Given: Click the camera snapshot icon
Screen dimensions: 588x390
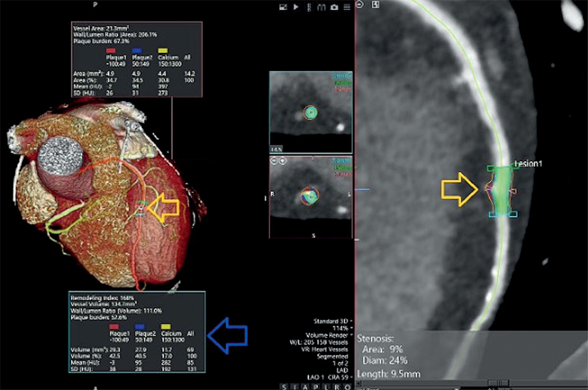Looking at the screenshot, I should 334,7.
